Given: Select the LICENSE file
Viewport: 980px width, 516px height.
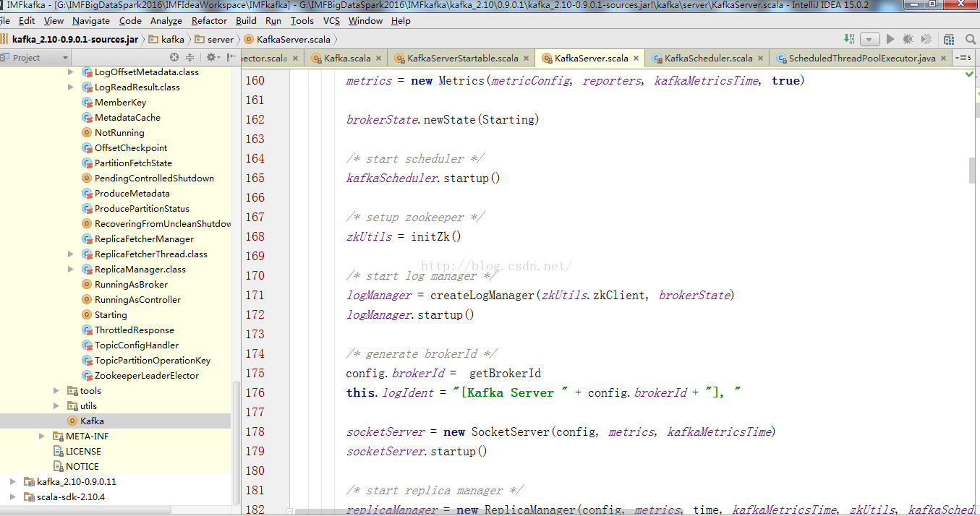Looking at the screenshot, I should (83, 452).
